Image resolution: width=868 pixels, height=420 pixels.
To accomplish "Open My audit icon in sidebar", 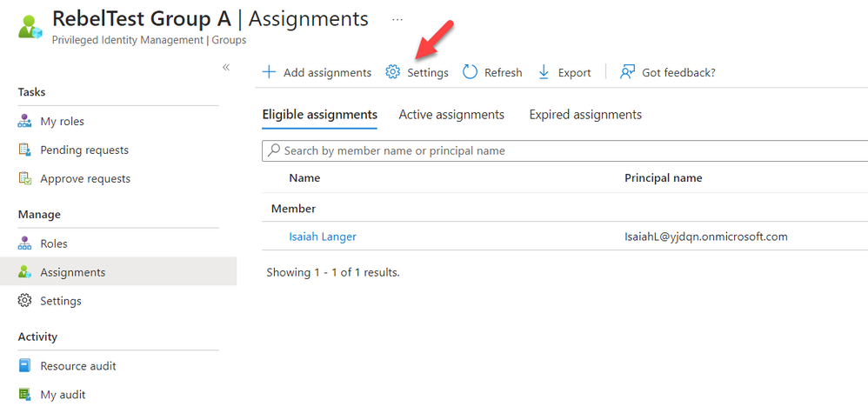I will point(24,395).
